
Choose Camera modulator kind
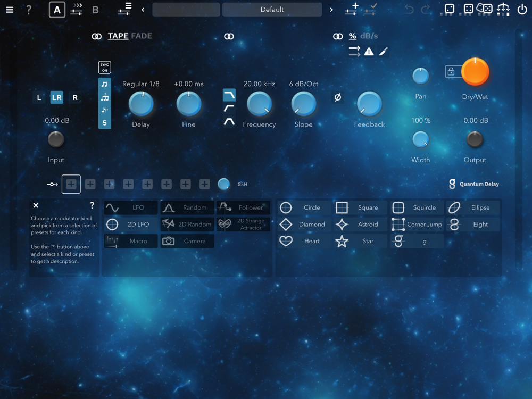point(187,241)
